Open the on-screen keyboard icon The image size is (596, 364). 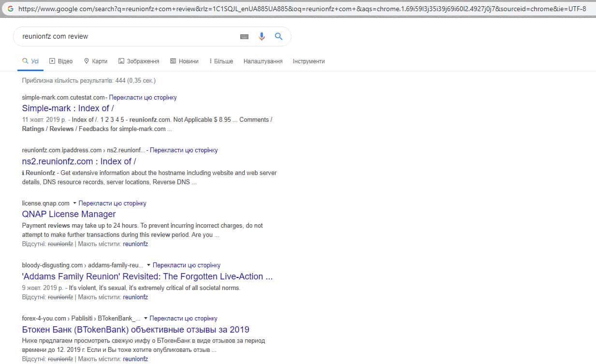point(244,36)
